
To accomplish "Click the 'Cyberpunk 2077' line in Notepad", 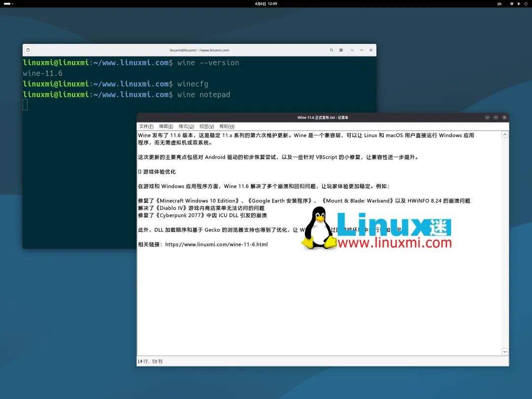I will [202, 215].
